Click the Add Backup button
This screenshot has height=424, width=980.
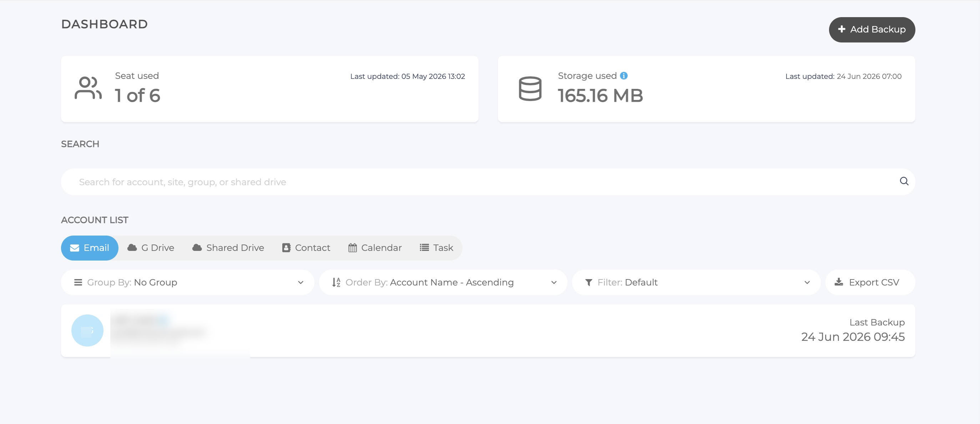872,30
